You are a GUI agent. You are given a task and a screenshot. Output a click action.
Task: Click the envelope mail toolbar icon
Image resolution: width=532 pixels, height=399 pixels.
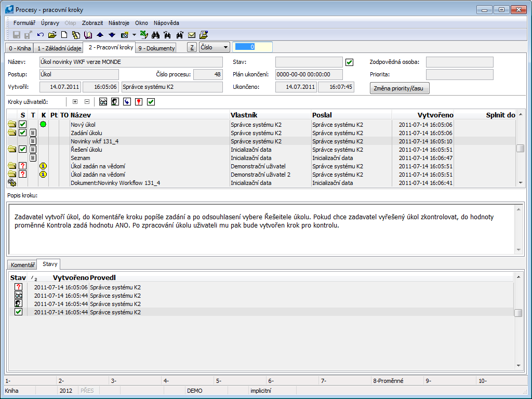click(192, 35)
